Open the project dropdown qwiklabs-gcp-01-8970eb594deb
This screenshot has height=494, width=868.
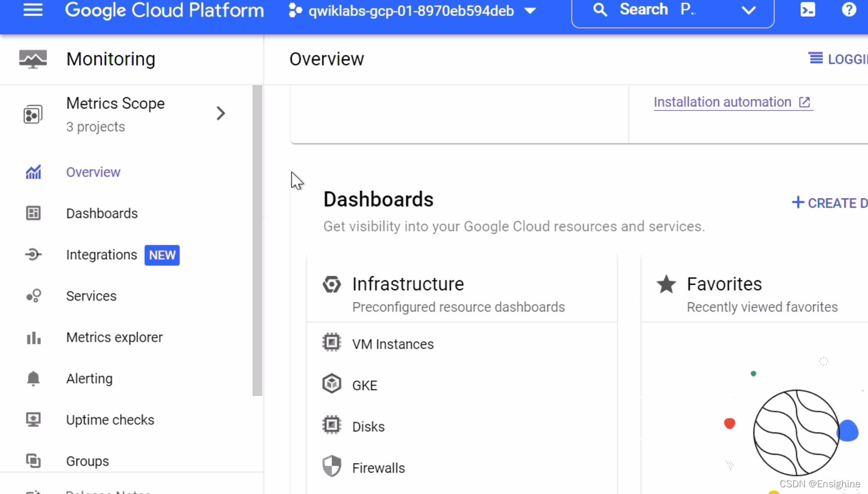pos(412,11)
